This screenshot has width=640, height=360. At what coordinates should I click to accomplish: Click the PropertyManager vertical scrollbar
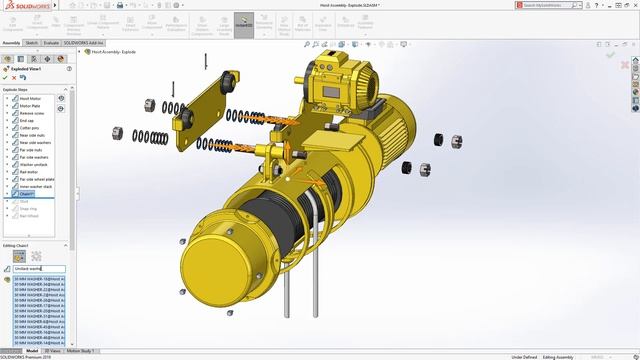[x=72, y=168]
